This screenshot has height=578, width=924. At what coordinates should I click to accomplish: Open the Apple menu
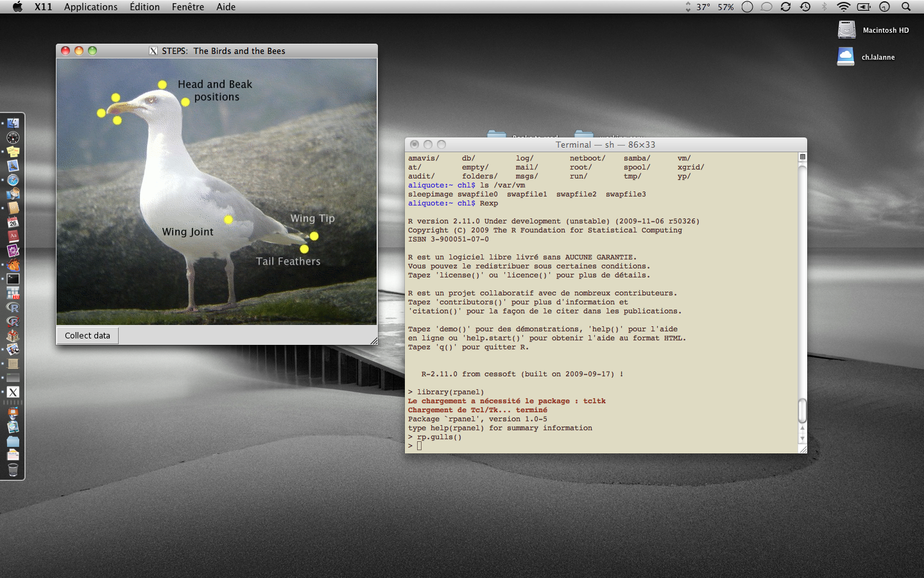[17, 7]
